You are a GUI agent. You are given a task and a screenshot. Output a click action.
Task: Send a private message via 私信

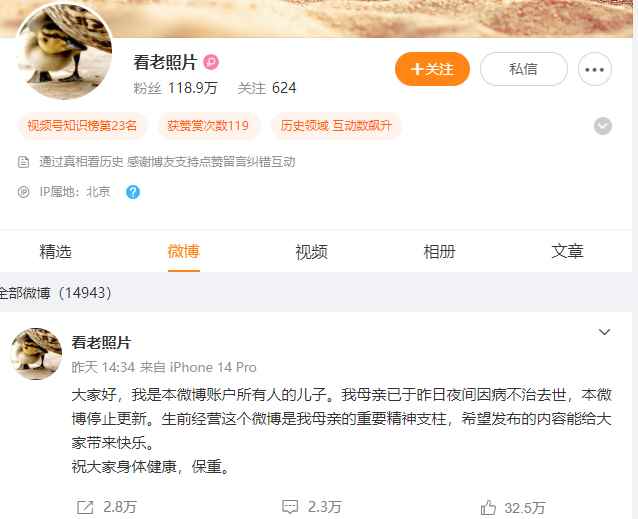[x=524, y=69]
